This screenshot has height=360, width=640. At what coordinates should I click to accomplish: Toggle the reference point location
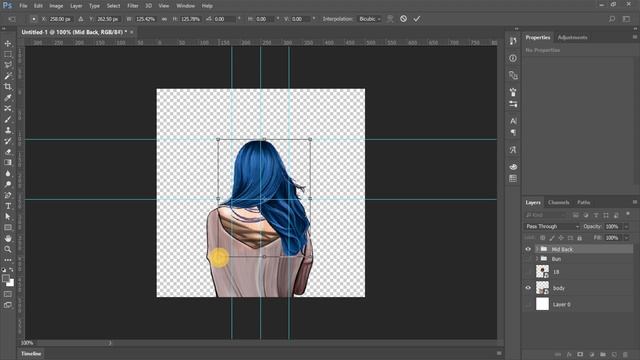pos(33,19)
